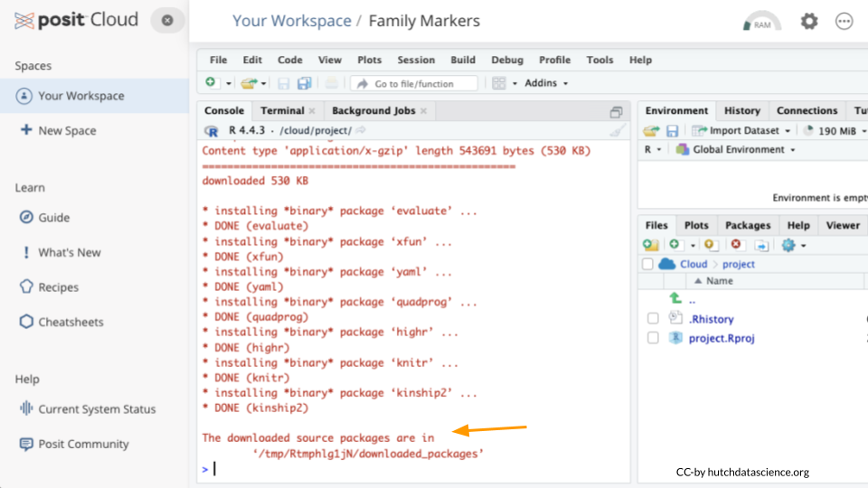The height and width of the screenshot is (488, 868).
Task: Open the Addins dropdown
Action: 546,83
